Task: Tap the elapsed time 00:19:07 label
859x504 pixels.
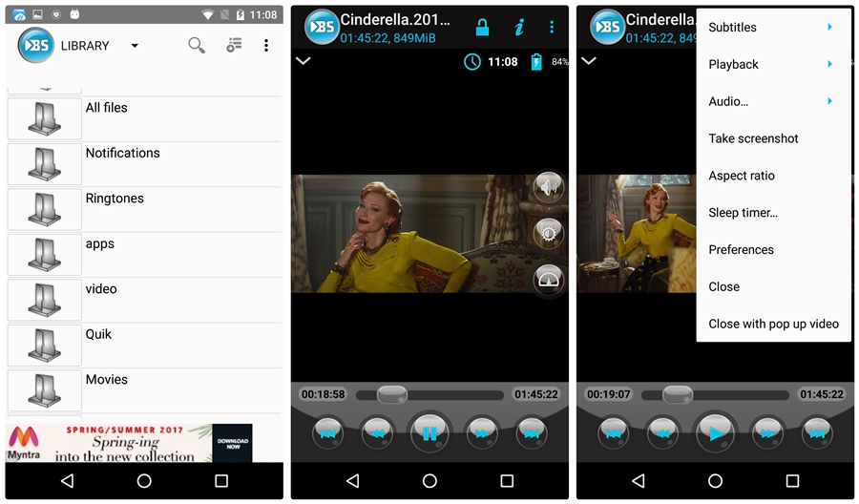Action: [609, 394]
